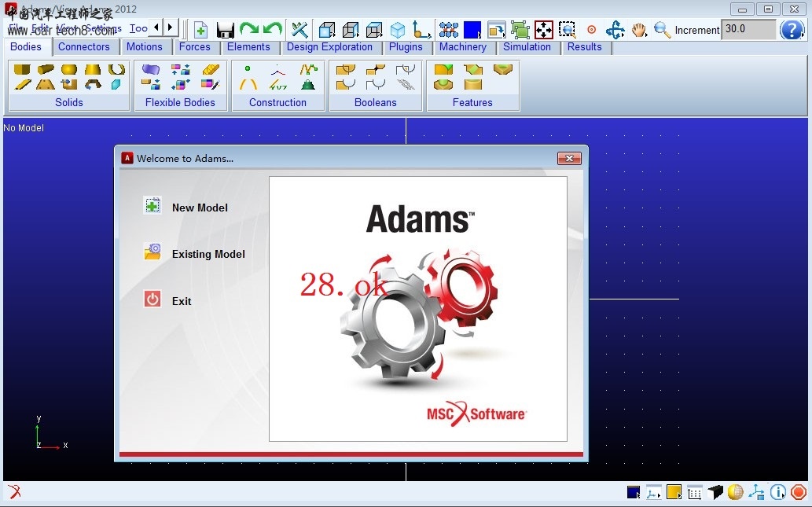Click first boolean icon in top row

tap(345, 69)
